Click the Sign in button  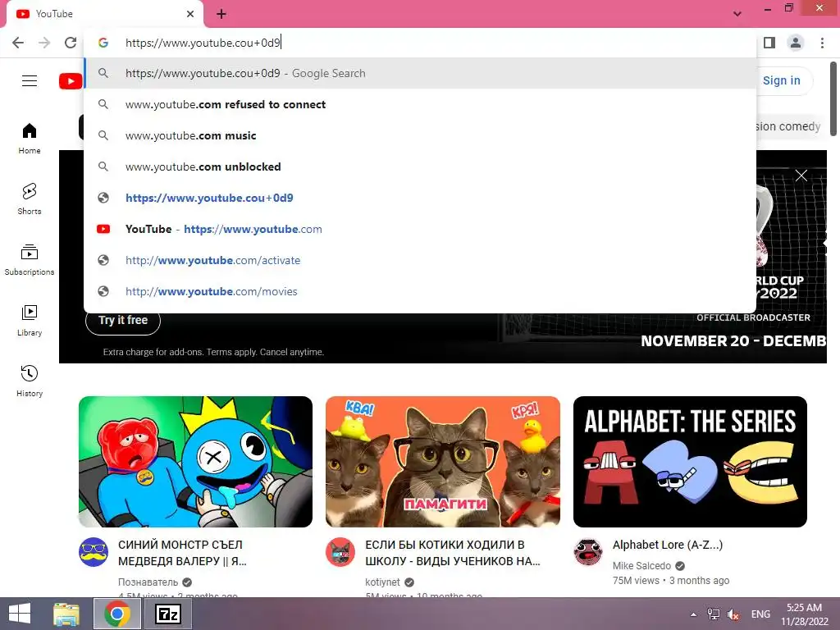coord(783,80)
